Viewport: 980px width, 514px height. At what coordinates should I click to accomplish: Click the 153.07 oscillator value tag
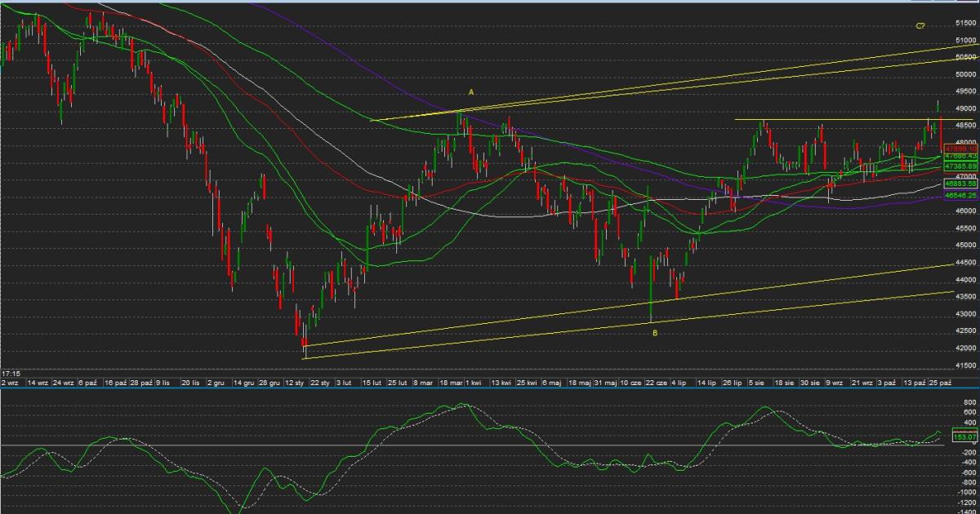pos(965,437)
